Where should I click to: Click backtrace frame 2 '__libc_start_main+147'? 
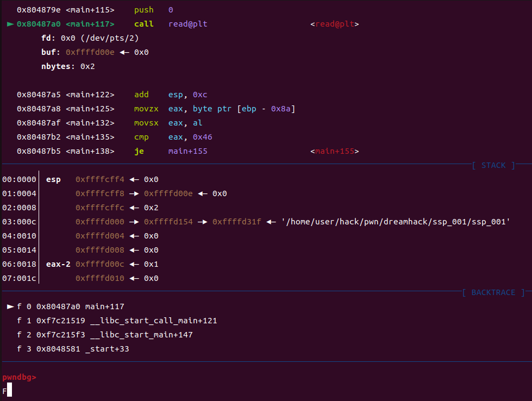pos(141,335)
